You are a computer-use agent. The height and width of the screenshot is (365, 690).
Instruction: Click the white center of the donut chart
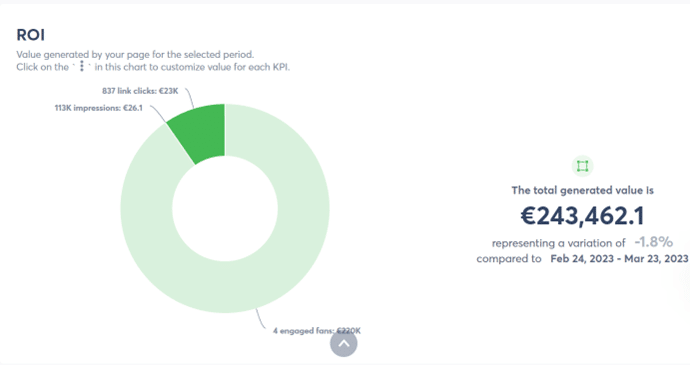pos(225,208)
